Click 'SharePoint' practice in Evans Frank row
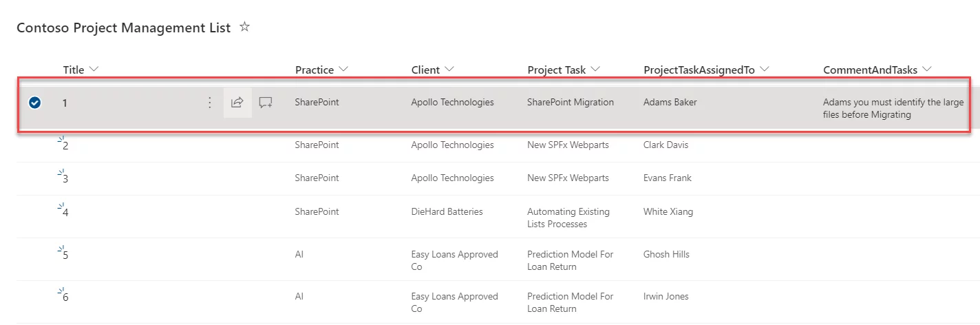This screenshot has width=980, height=325. (x=317, y=178)
